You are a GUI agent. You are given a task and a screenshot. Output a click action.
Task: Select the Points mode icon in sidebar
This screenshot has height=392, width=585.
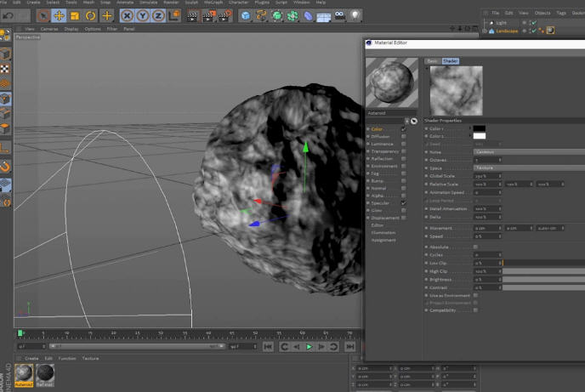5,99
